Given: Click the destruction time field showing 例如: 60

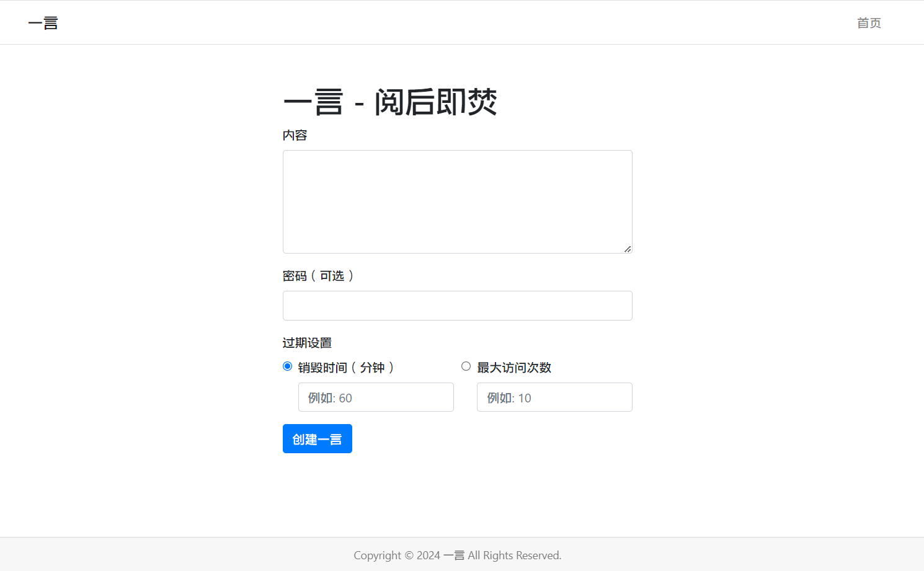Looking at the screenshot, I should coord(376,397).
